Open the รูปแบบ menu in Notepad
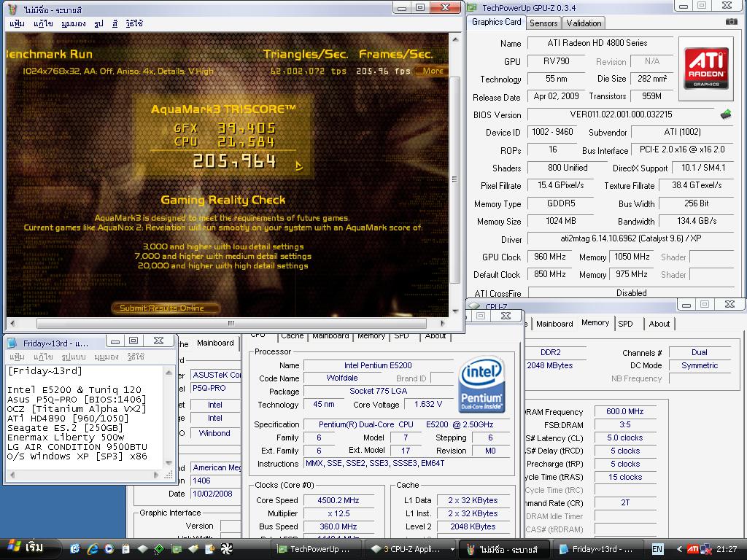Image resolution: width=747 pixels, height=560 pixels. click(74, 356)
